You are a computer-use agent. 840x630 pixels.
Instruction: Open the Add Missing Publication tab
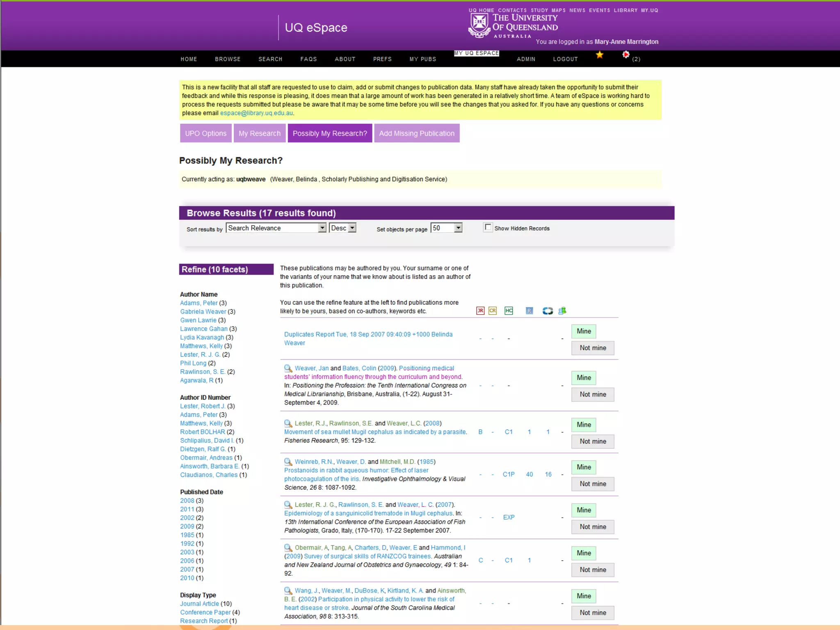point(417,133)
